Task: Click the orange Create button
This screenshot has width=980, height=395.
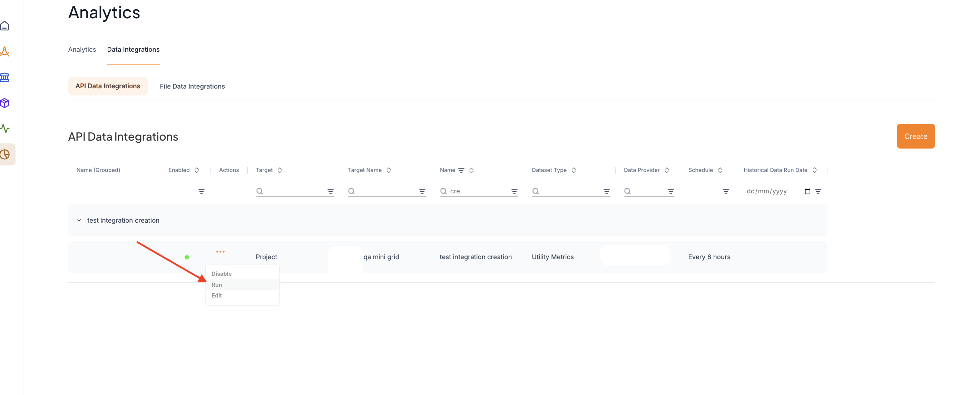Action: [915, 136]
